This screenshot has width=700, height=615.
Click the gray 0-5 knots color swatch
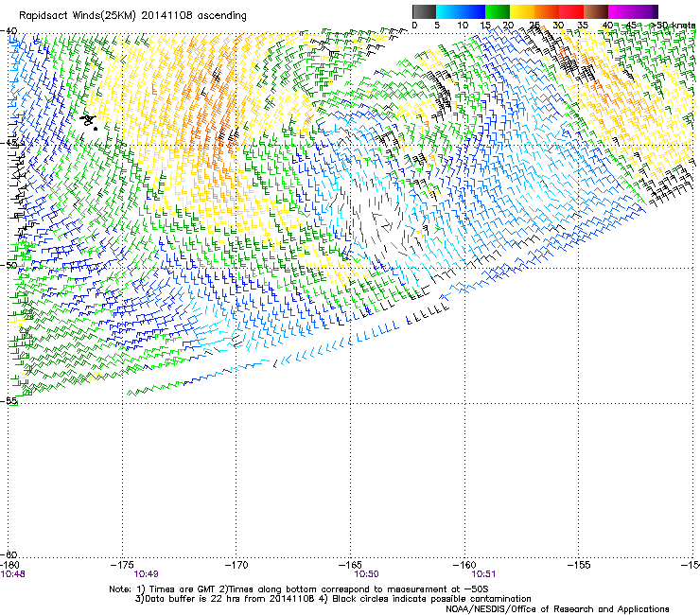(x=424, y=11)
